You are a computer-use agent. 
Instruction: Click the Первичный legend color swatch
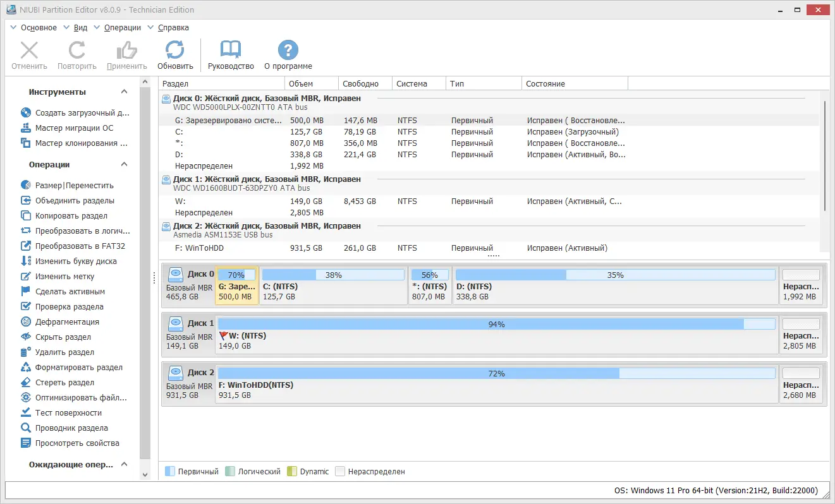[169, 472]
